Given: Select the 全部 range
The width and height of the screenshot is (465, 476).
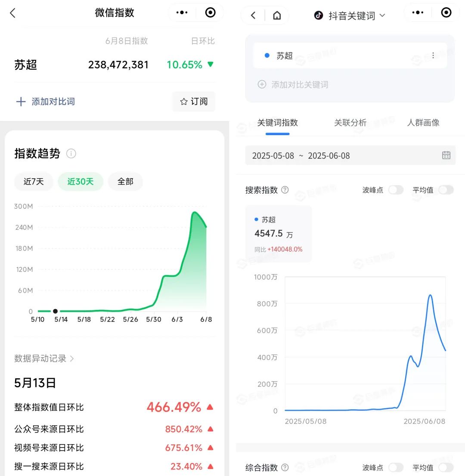Looking at the screenshot, I should [x=125, y=182].
